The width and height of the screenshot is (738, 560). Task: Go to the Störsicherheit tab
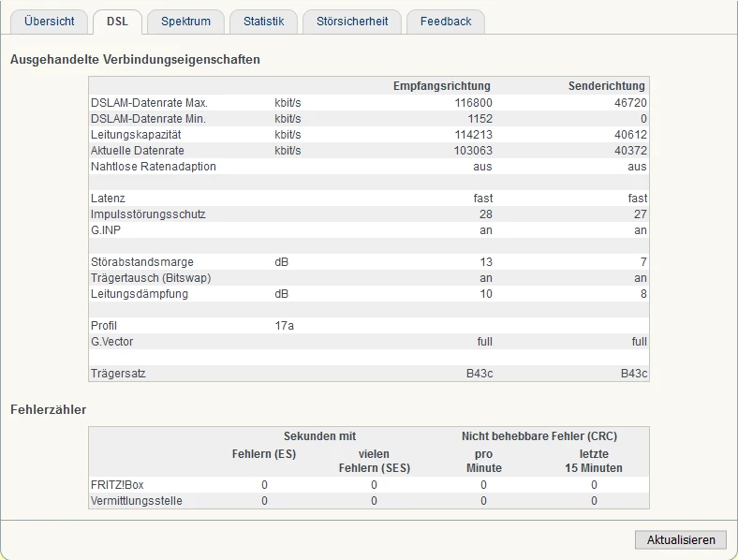pos(352,22)
